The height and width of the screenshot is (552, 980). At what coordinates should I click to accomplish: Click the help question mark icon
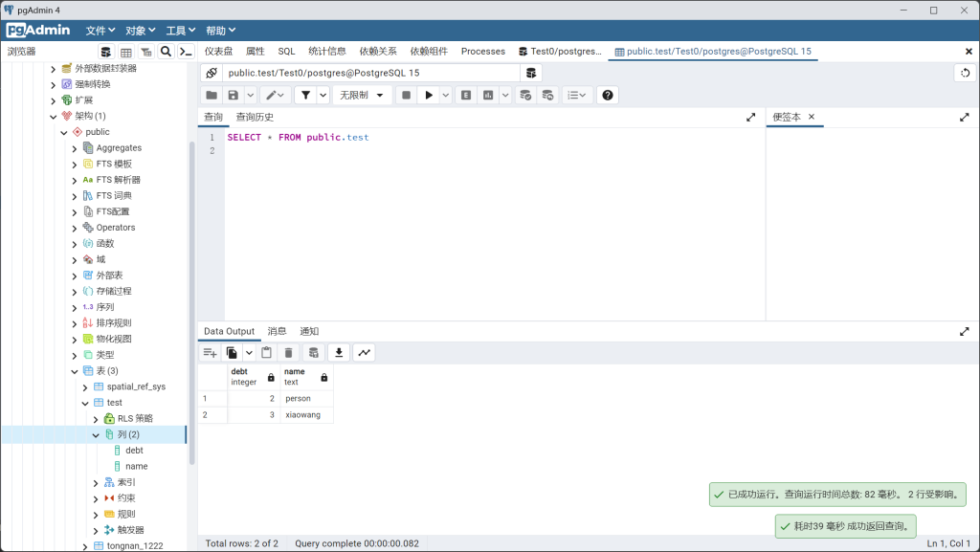coord(608,95)
